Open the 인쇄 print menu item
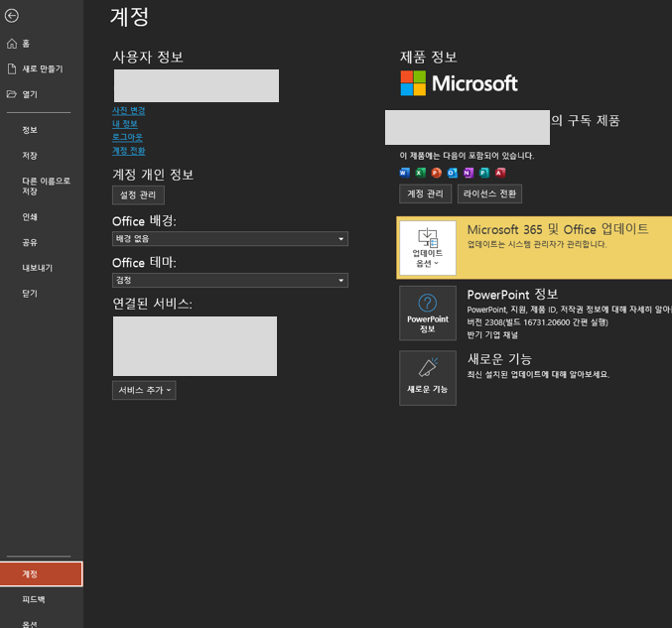The height and width of the screenshot is (628, 672). [42, 216]
